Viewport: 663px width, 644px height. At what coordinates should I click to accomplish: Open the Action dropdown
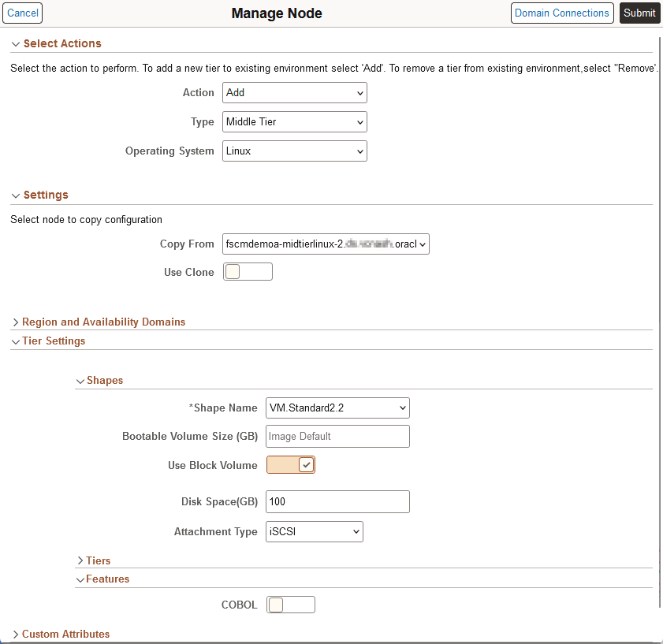(x=294, y=92)
